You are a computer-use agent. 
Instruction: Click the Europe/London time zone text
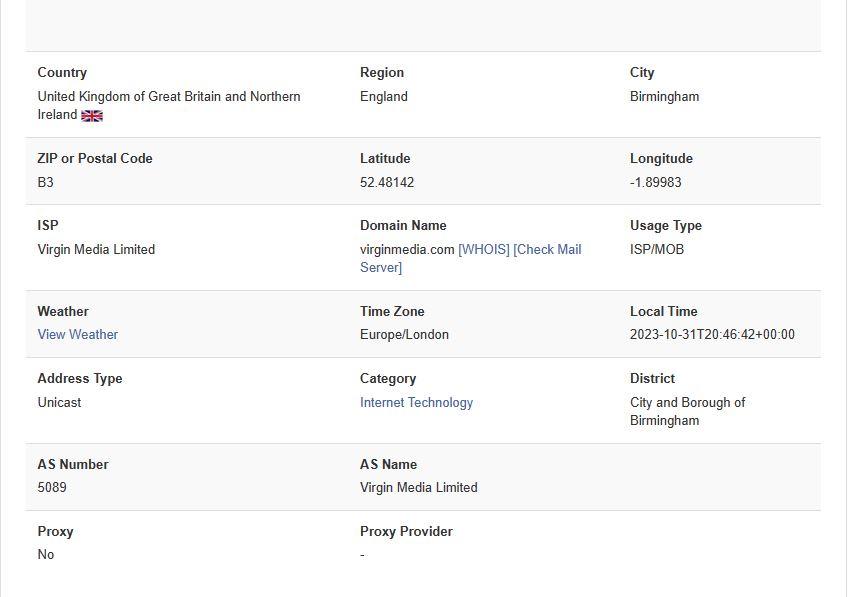[404, 334]
